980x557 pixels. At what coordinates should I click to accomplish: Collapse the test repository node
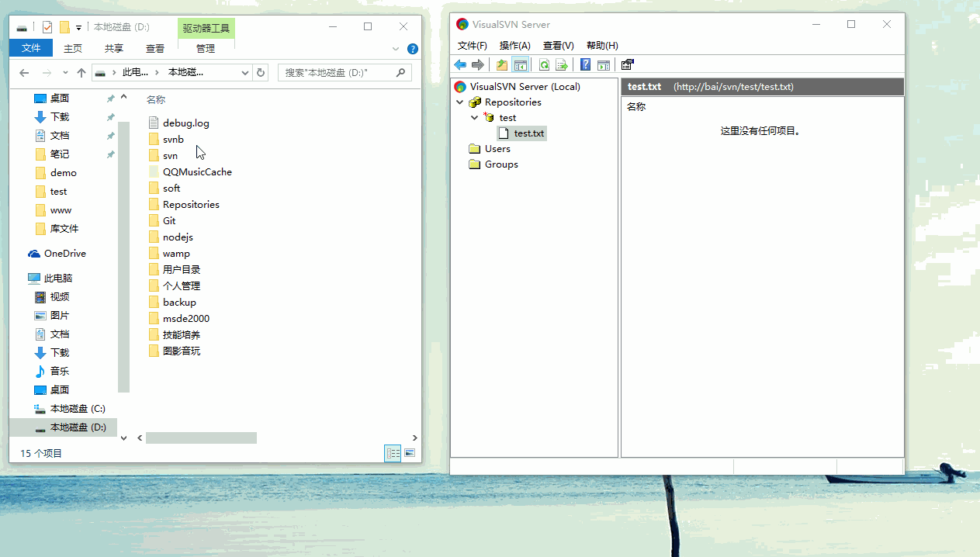pyautogui.click(x=474, y=118)
